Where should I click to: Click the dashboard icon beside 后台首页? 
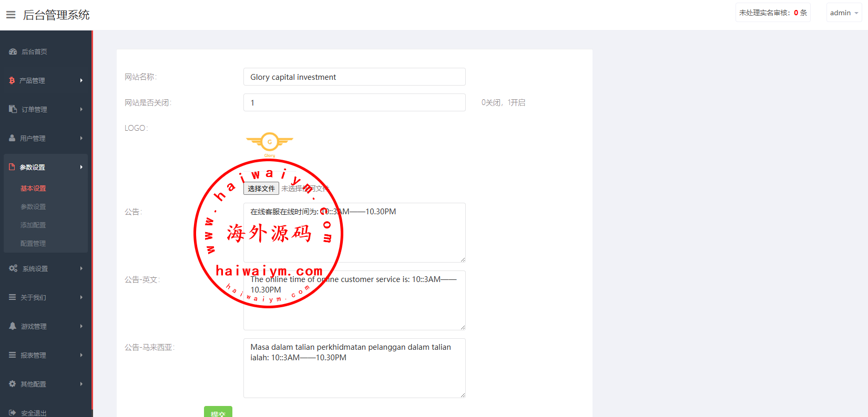point(13,51)
